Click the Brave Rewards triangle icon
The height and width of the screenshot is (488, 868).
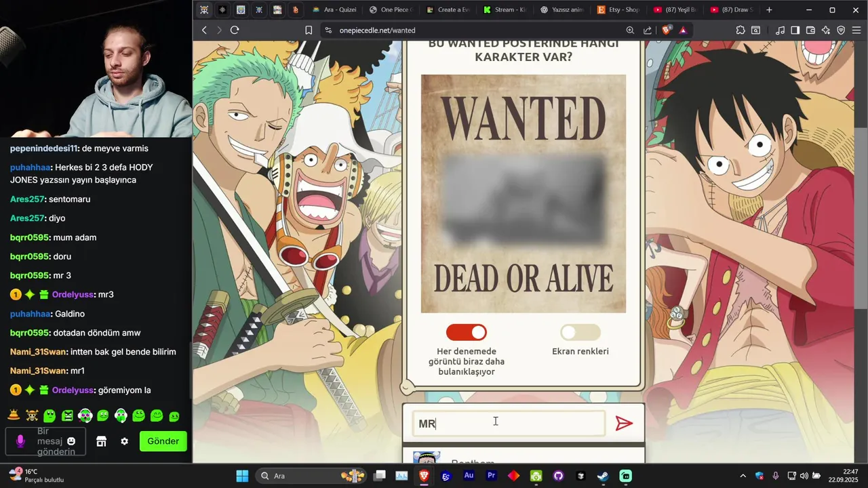[683, 30]
